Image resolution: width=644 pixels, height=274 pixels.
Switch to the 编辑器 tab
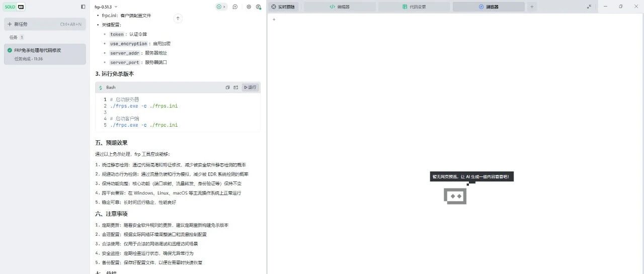pyautogui.click(x=340, y=7)
